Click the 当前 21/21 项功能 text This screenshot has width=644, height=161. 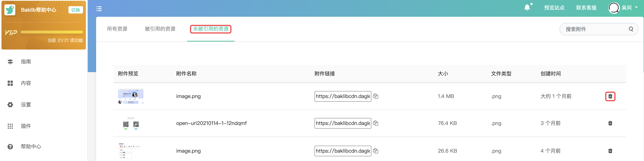pyautogui.click(x=65, y=40)
